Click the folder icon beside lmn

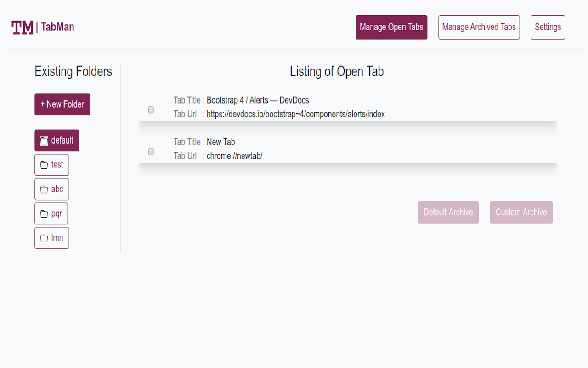click(x=44, y=238)
